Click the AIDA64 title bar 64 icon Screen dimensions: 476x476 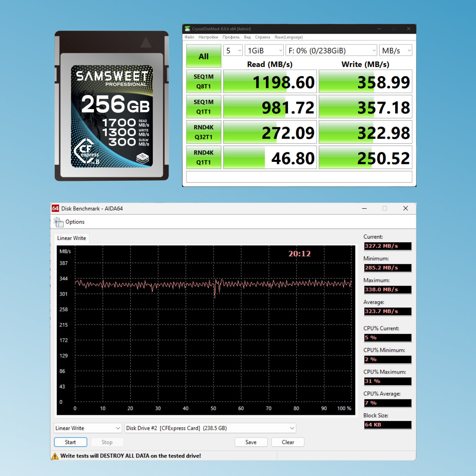point(56,208)
